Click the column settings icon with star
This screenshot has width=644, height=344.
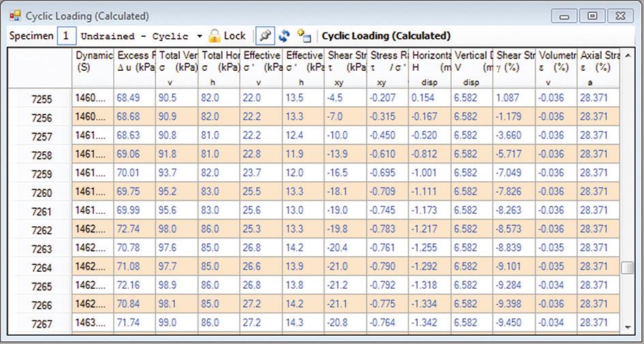point(304,36)
